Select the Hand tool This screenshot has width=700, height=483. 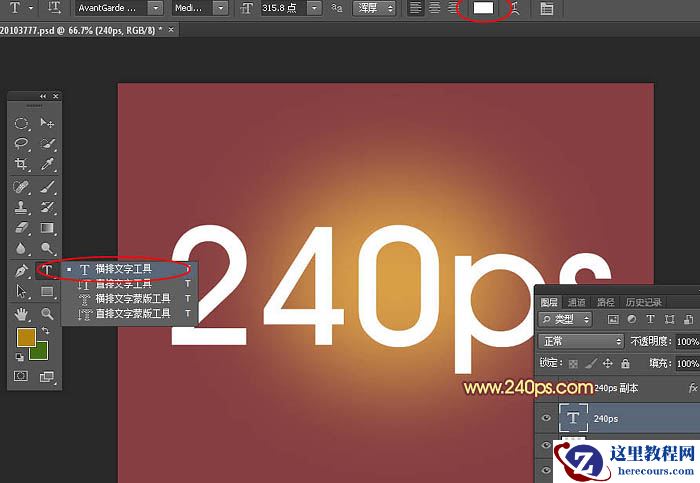click(21, 314)
